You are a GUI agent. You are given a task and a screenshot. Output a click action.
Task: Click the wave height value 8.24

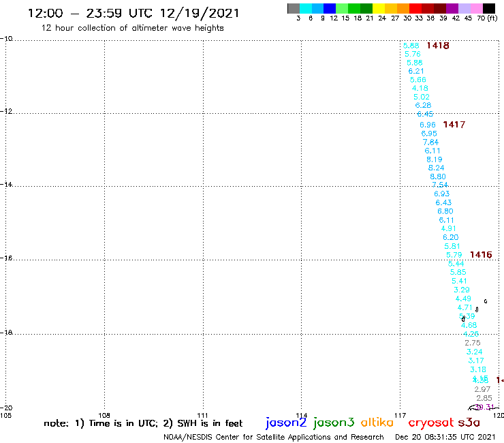[436, 168]
